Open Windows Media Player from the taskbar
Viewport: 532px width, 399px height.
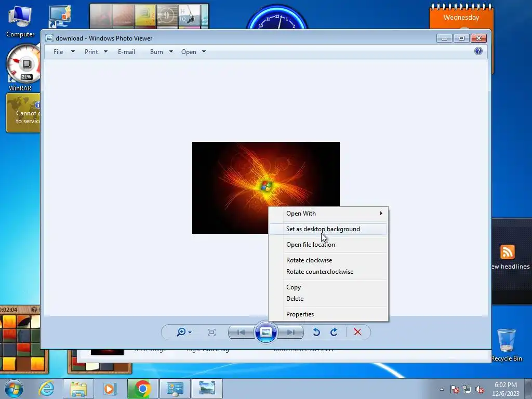click(x=109, y=389)
